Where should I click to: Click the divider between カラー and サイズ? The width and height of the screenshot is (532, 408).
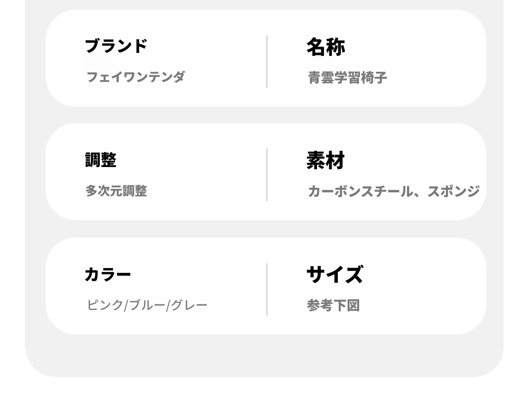[x=267, y=289]
